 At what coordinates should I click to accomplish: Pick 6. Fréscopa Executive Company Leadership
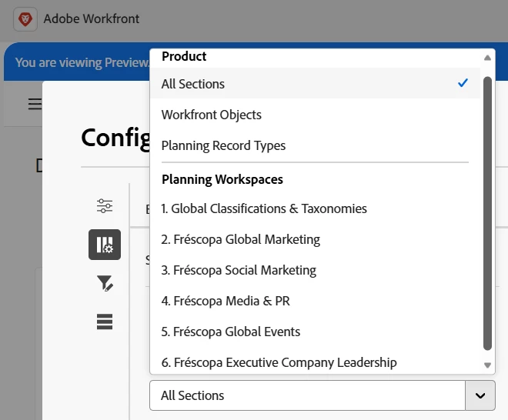[x=316, y=362]
